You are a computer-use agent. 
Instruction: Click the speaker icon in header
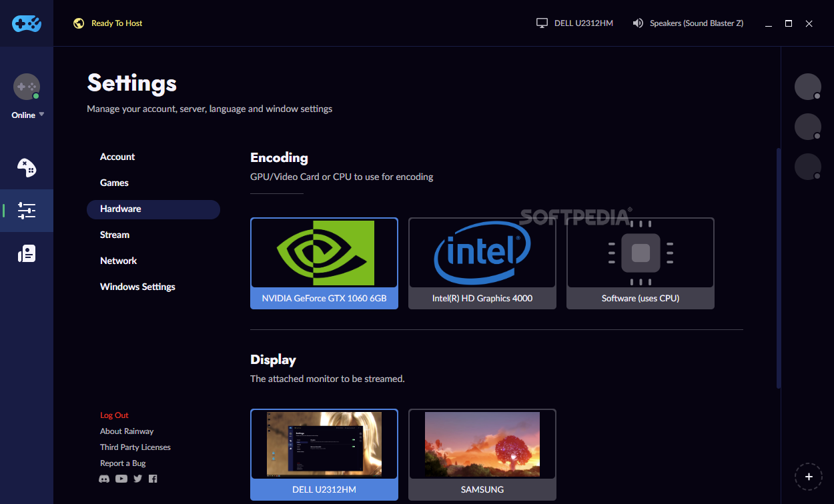(639, 23)
